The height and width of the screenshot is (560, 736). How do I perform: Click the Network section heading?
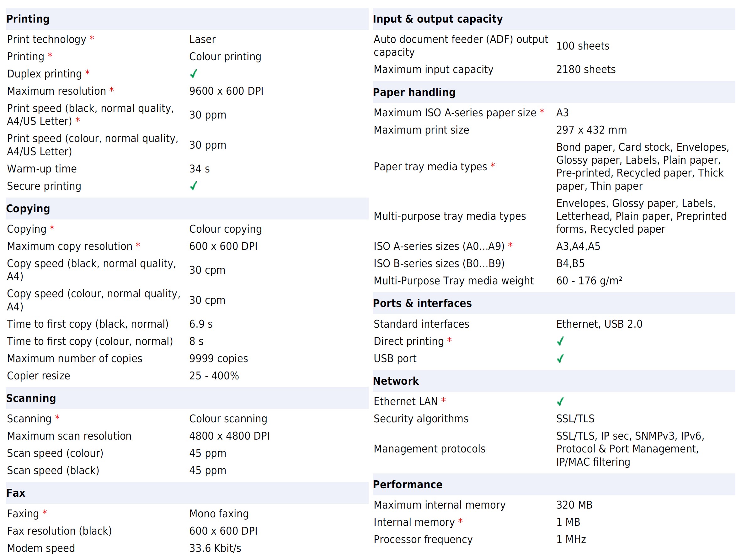396,381
